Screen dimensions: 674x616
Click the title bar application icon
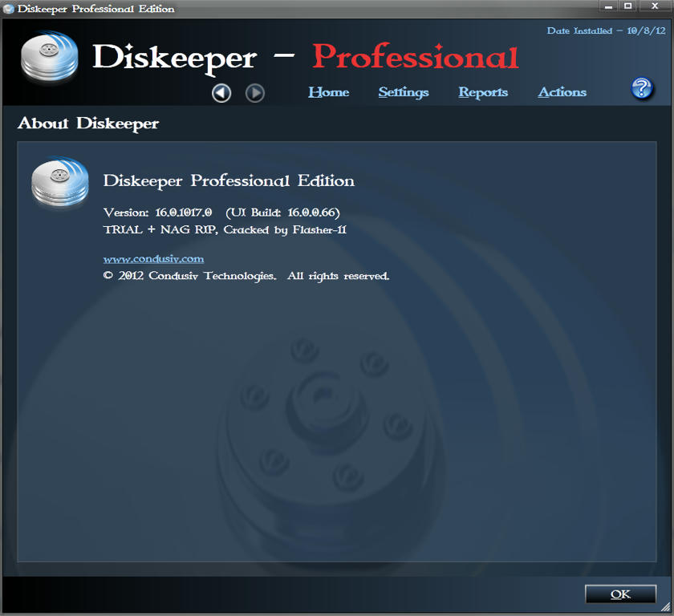[8, 9]
